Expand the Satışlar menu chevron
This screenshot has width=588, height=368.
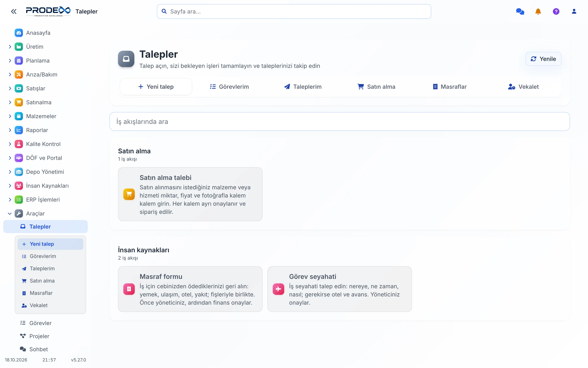pos(10,88)
